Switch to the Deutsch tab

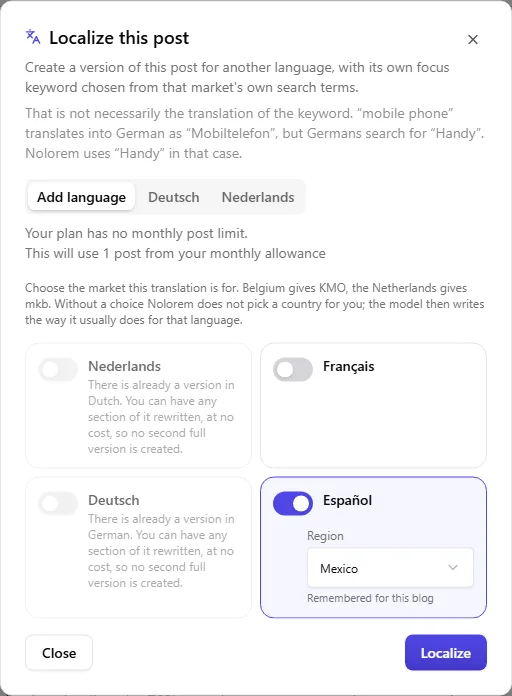coord(174,197)
